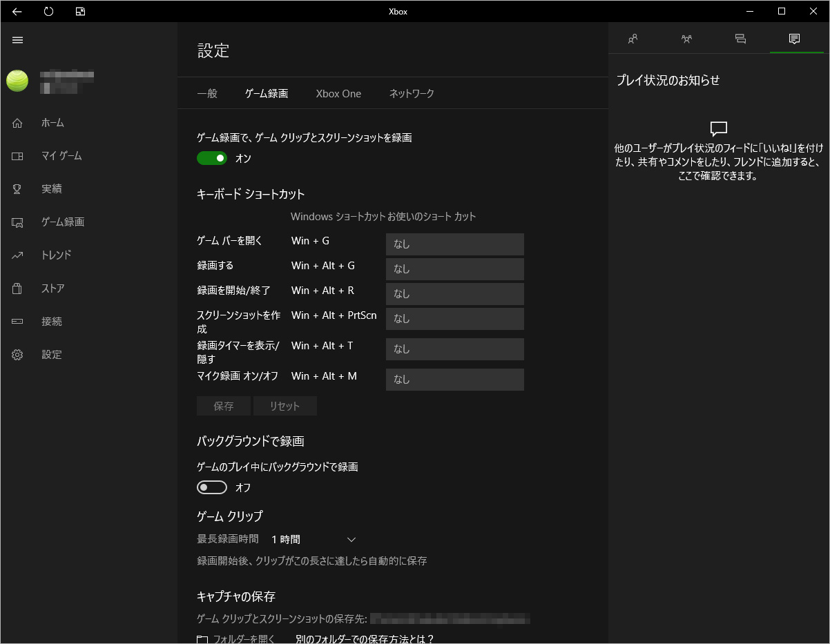Click the 接続 console icon
830x644 pixels.
17,322
